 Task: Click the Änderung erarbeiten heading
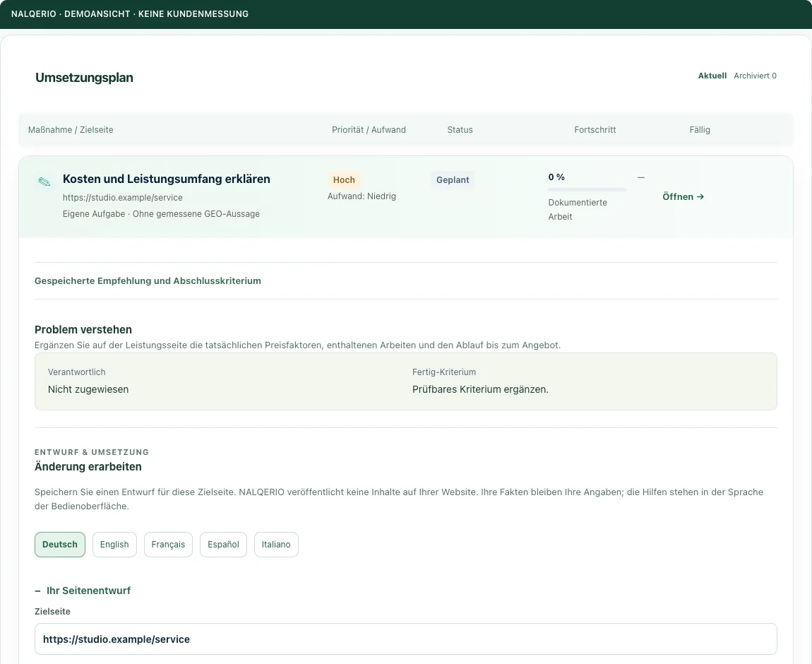coord(88,467)
